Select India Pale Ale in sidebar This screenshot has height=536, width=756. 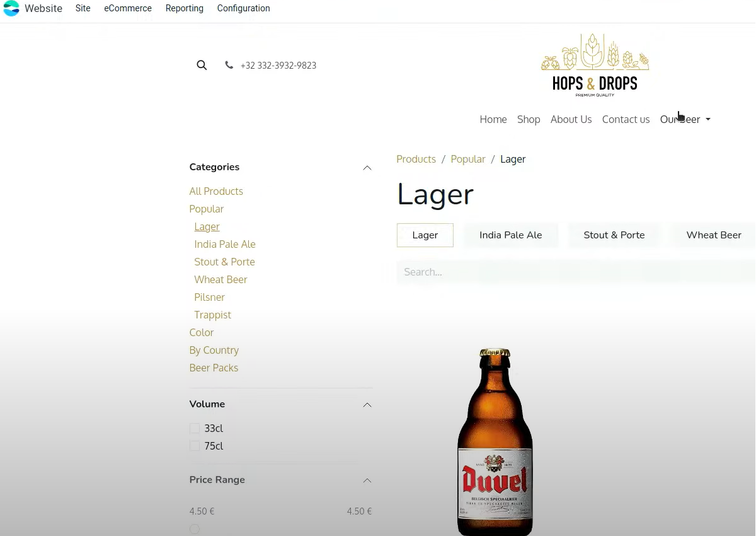click(x=225, y=244)
